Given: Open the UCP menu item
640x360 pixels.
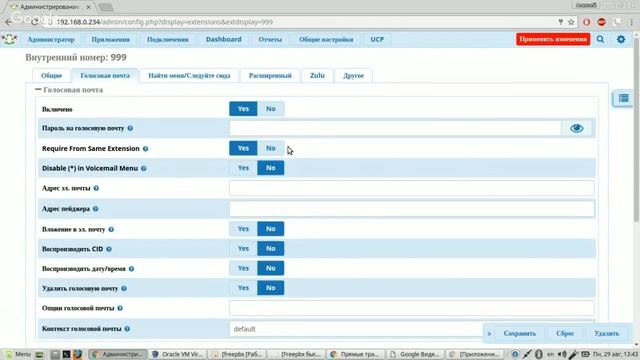Looking at the screenshot, I should pyautogui.click(x=377, y=40).
